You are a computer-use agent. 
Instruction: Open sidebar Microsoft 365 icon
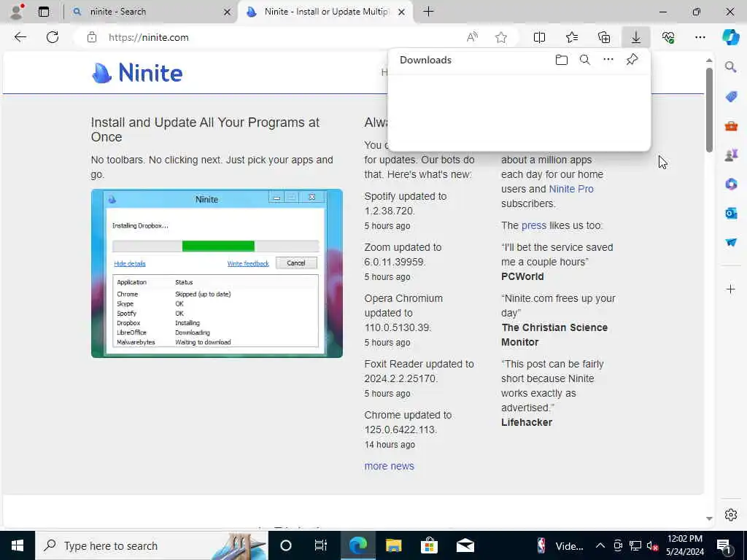tap(731, 184)
